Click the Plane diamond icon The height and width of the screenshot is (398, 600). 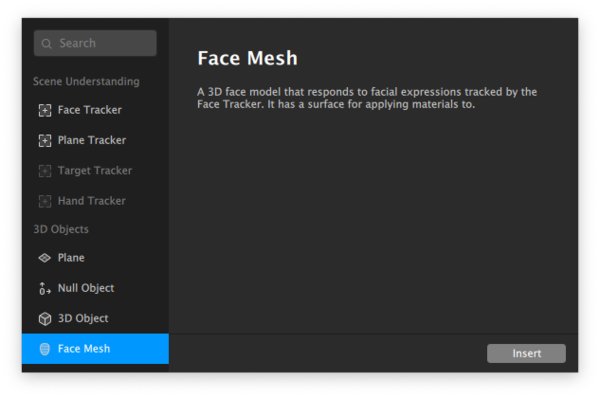[45, 258]
